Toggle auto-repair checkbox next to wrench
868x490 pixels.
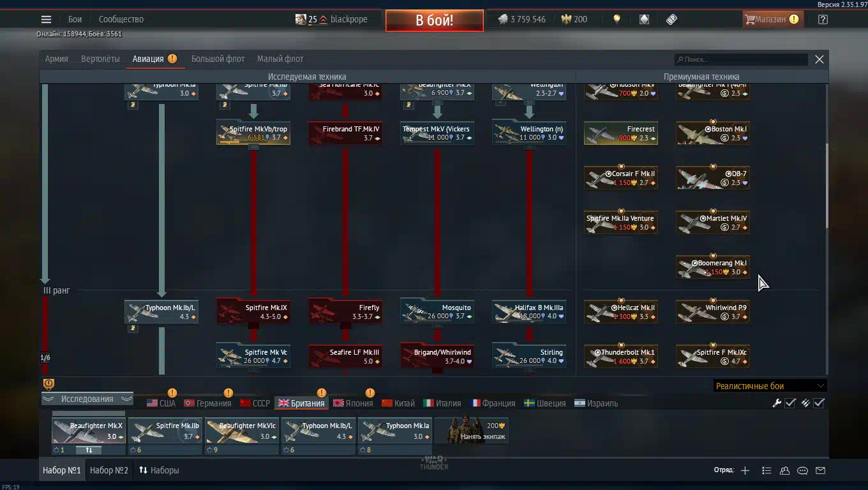tap(790, 403)
